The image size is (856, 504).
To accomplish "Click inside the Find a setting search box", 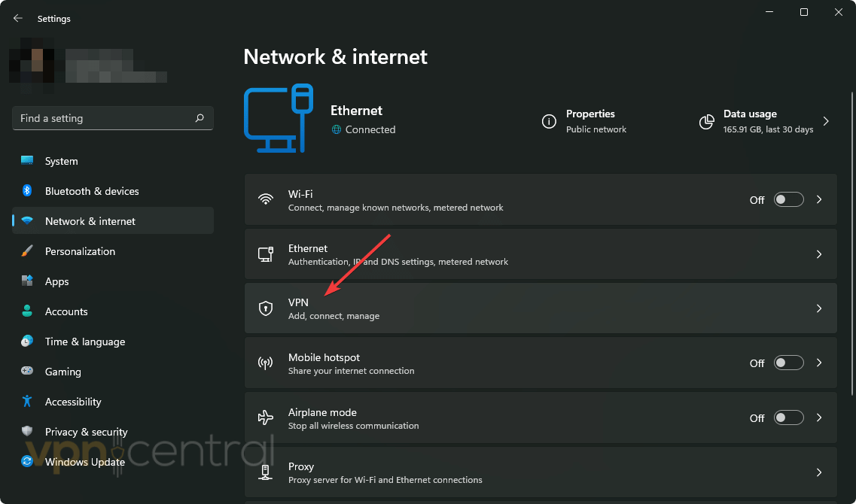I will tap(98, 118).
